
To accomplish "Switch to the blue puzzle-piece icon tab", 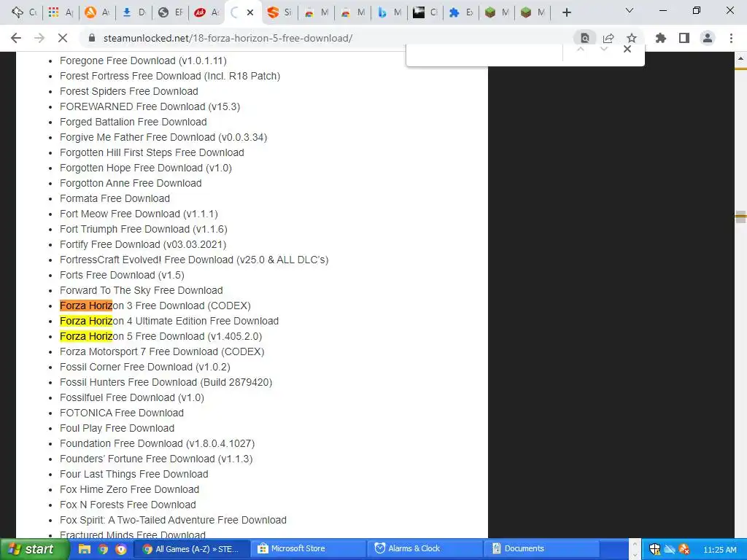I will [x=461, y=12].
